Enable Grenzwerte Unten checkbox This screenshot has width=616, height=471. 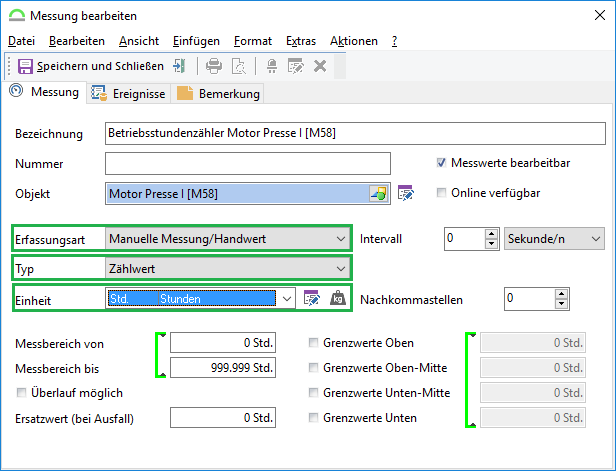click(313, 418)
